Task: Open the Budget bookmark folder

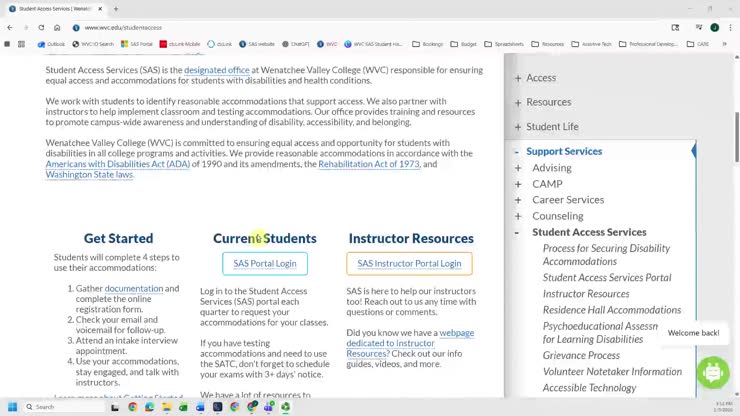Action: coord(463,44)
